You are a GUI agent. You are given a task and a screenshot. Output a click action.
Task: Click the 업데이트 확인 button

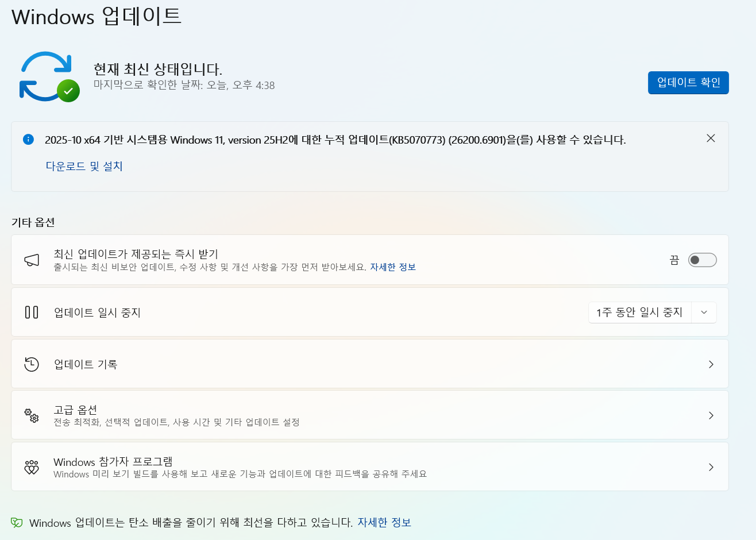(688, 83)
